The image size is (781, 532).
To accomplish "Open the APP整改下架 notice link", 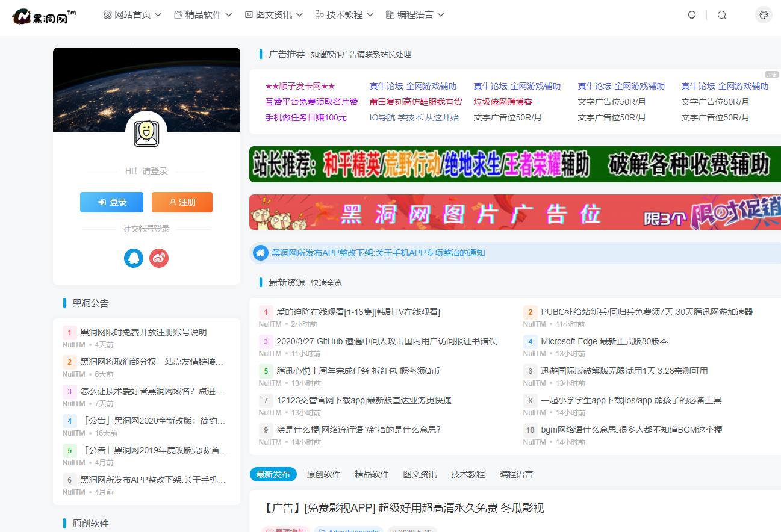I will [x=378, y=253].
